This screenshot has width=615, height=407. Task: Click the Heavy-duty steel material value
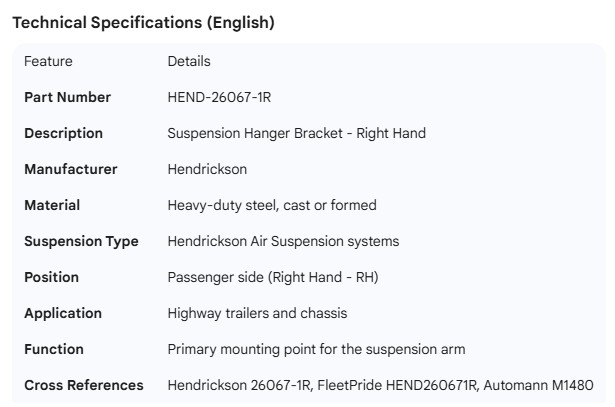tap(272, 206)
